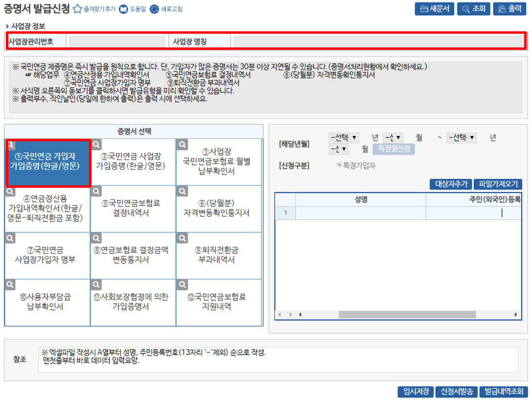
Task: Preview form ②국민연금 사업장 가입증명 magnifier
Action: [x=96, y=145]
